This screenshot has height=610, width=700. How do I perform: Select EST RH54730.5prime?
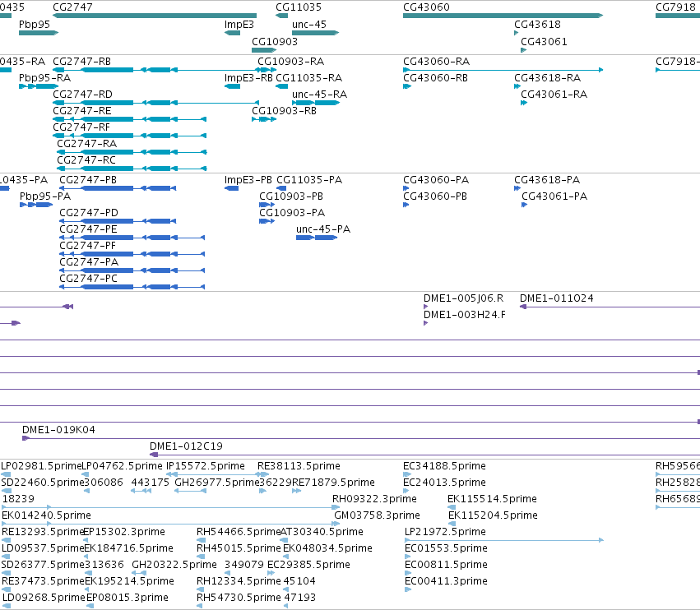pyautogui.click(x=200, y=606)
